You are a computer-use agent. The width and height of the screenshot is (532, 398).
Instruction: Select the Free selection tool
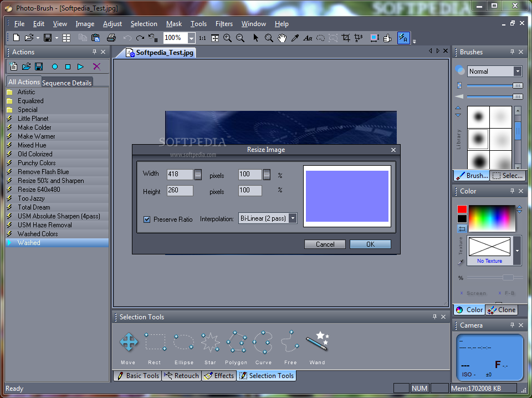click(290, 341)
